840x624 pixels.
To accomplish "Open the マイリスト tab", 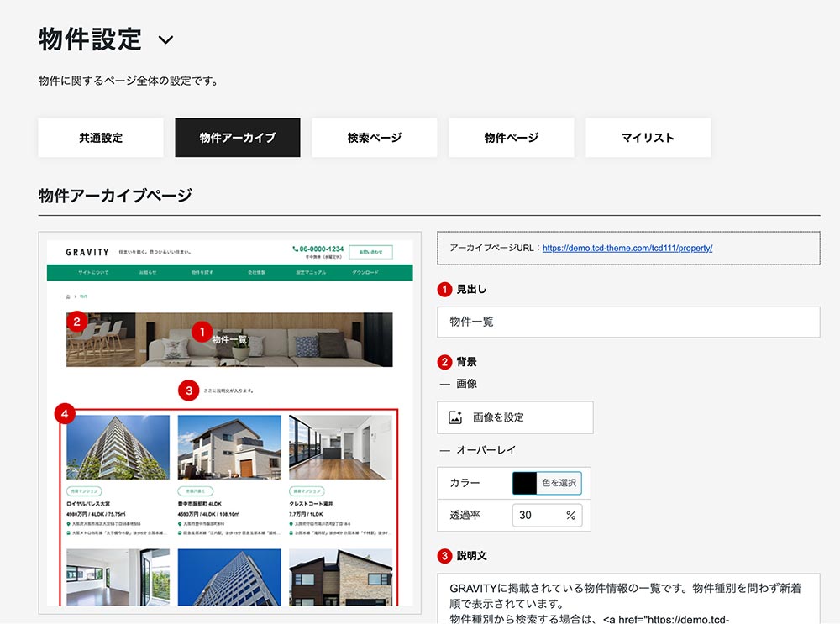I will pos(648,138).
